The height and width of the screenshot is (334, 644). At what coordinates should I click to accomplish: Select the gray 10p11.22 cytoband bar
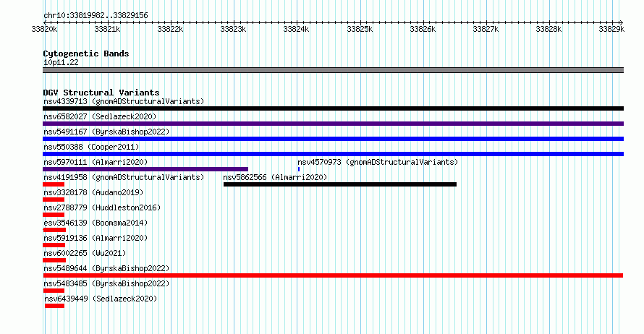click(333, 70)
